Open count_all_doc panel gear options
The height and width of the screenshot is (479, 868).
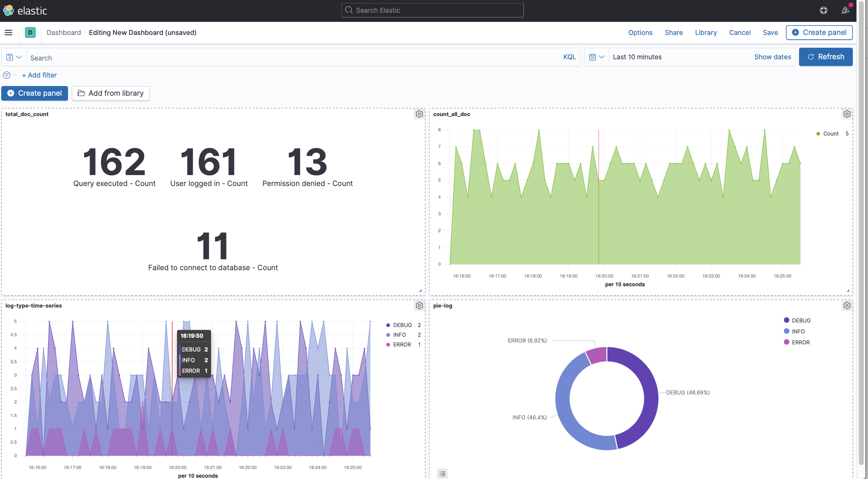pos(846,114)
